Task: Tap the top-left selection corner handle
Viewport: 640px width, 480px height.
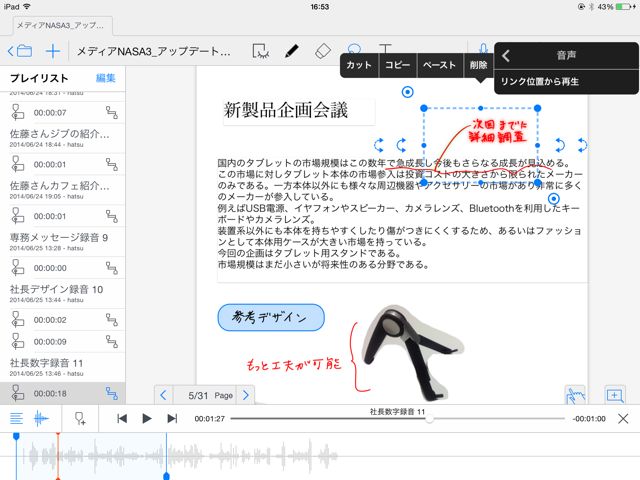Action: tap(424, 108)
